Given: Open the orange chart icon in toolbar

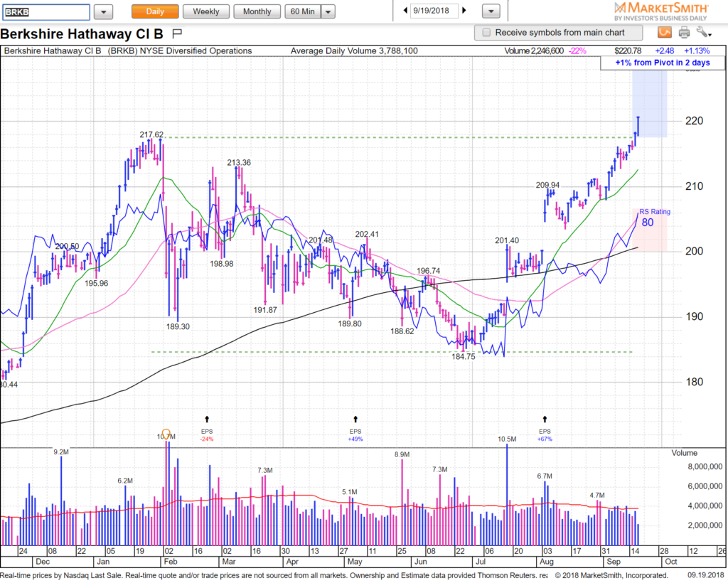Looking at the screenshot, I should [x=665, y=32].
